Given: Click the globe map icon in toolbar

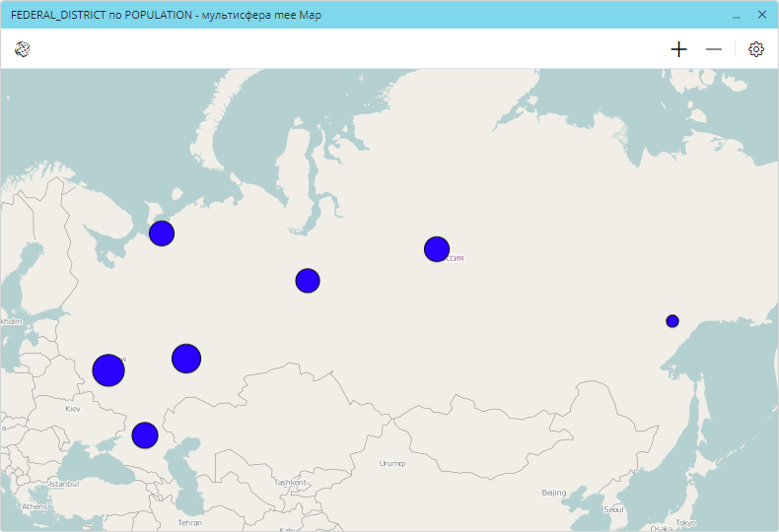Looking at the screenshot, I should [x=22, y=49].
